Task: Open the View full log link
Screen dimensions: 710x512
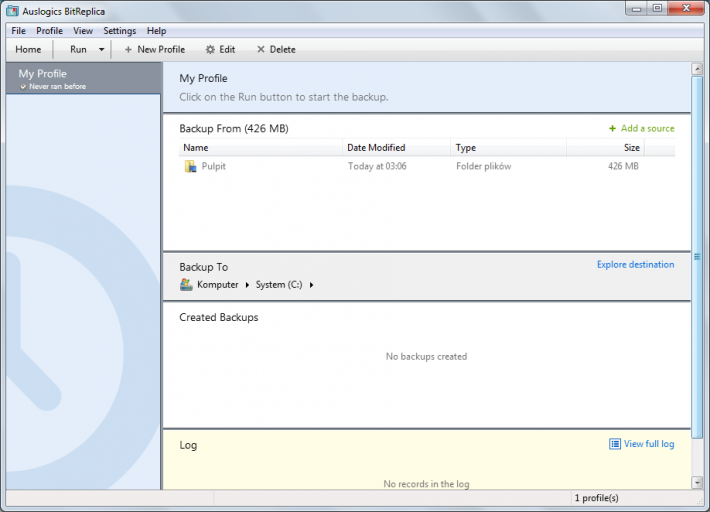Action: 649,444
